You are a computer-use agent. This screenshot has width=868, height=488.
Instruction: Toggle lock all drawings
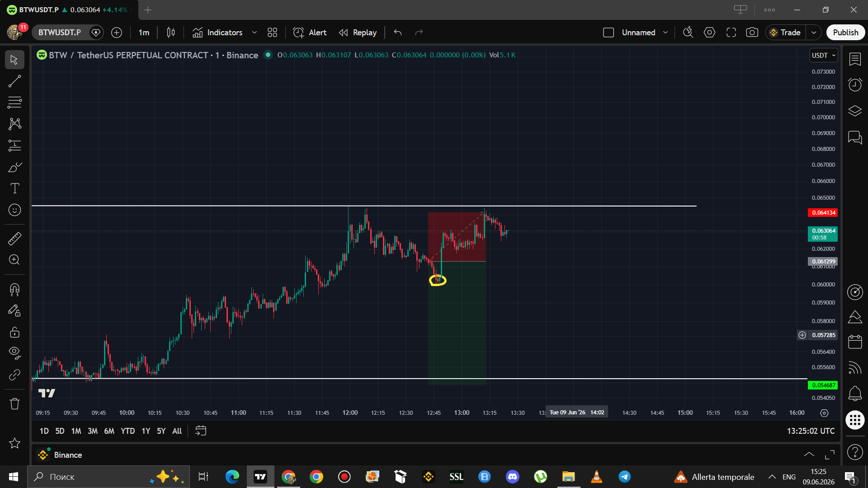tap(14, 333)
